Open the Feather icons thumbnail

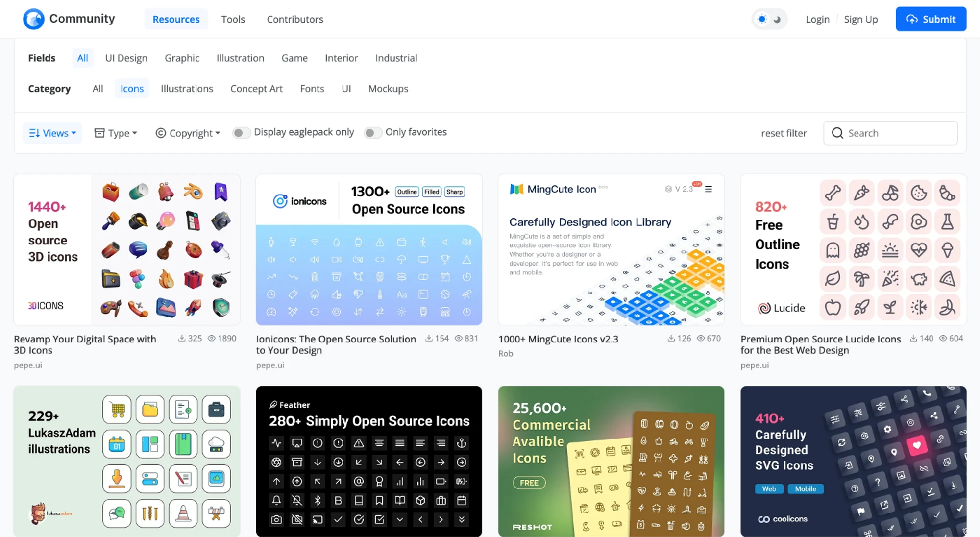click(368, 461)
